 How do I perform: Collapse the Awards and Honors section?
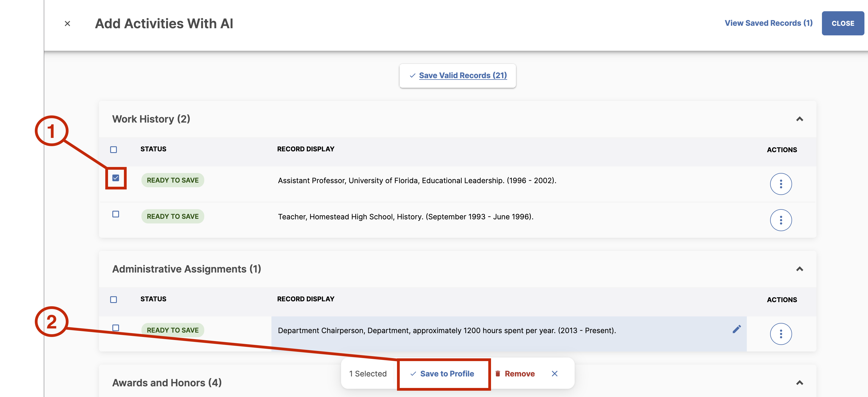(x=800, y=382)
